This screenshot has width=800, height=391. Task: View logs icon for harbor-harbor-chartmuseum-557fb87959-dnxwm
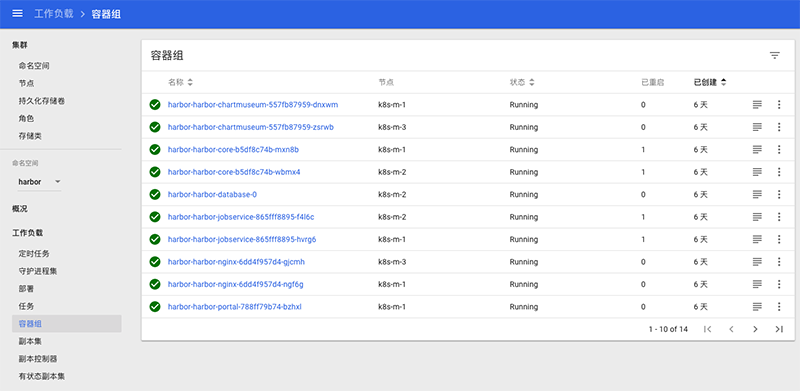coord(757,105)
